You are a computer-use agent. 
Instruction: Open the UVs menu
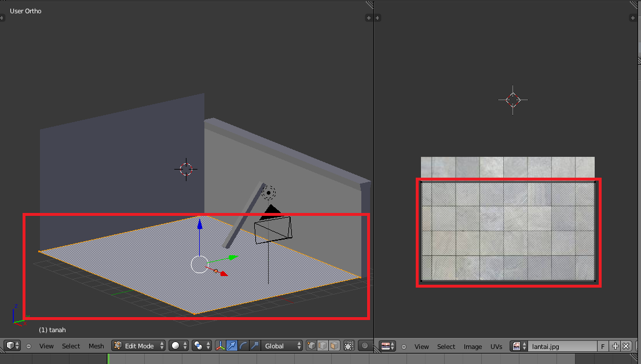pyautogui.click(x=496, y=347)
